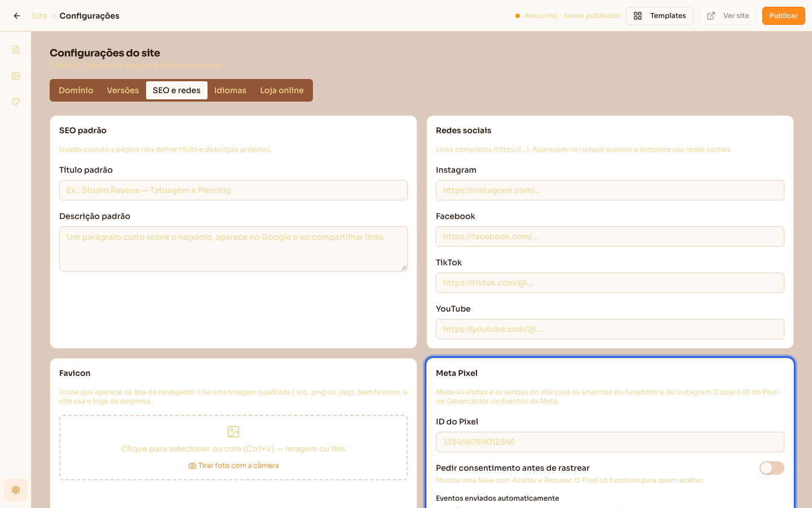Image resolution: width=812 pixels, height=508 pixels.
Task: Select the SEO e redes tab
Action: click(x=176, y=90)
